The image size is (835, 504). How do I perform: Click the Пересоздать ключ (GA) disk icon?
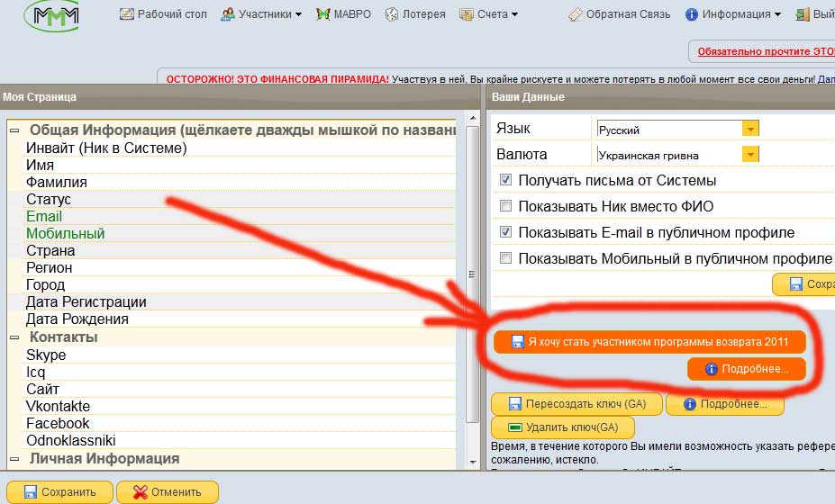(x=515, y=404)
